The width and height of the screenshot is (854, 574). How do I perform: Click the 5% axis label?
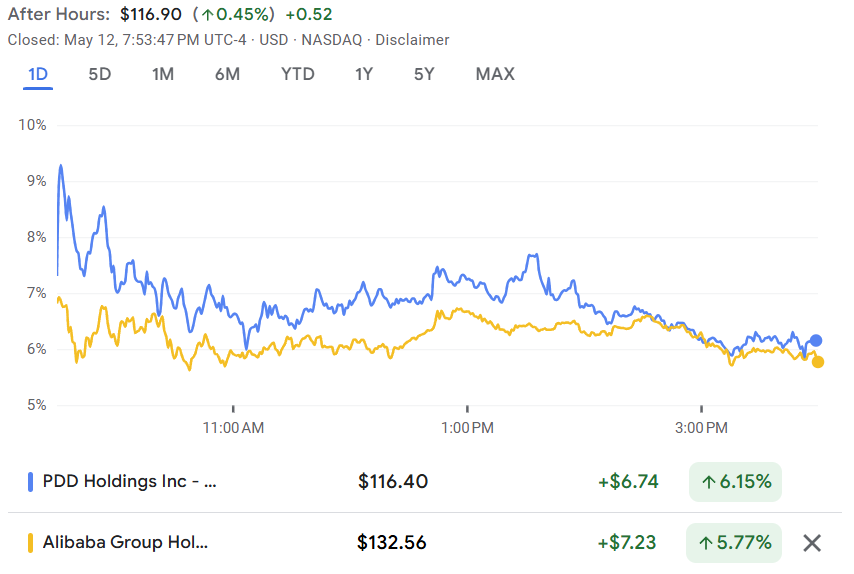[x=36, y=405]
